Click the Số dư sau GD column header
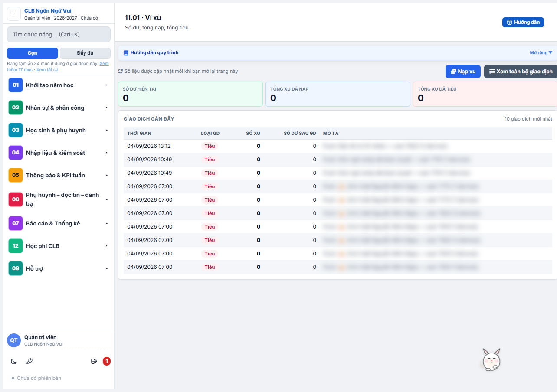 click(300, 133)
